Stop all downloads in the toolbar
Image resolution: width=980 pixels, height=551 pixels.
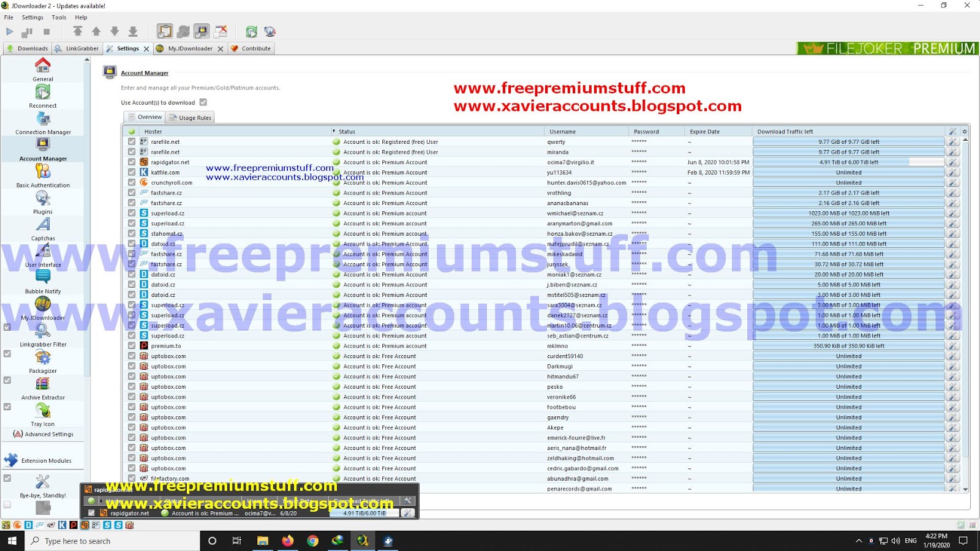click(x=47, y=31)
